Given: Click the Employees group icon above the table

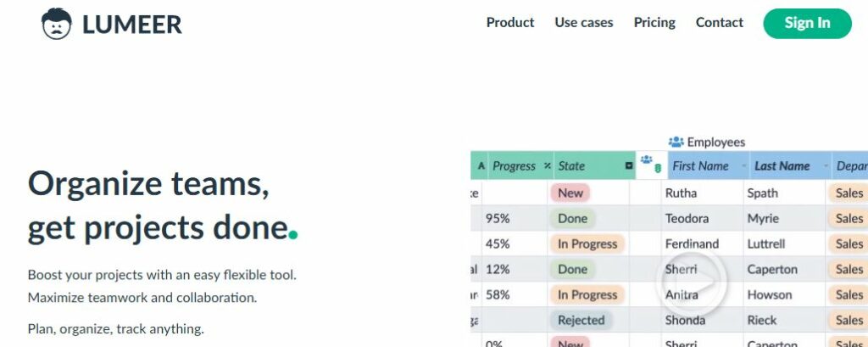Looking at the screenshot, I should click(x=676, y=142).
